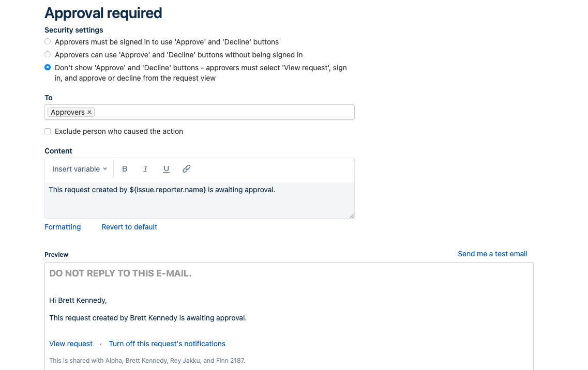
Task: Enable 'Exclude person who caused the action'
Action: click(x=48, y=131)
